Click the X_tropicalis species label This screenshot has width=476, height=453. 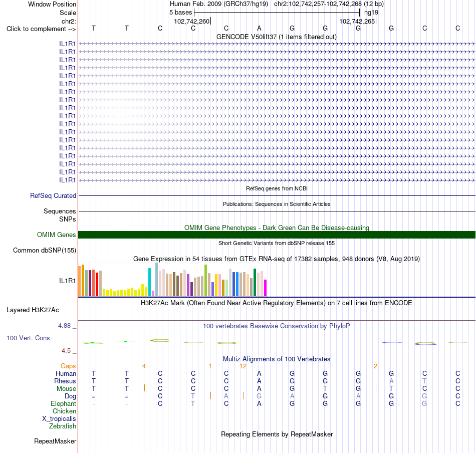click(59, 419)
